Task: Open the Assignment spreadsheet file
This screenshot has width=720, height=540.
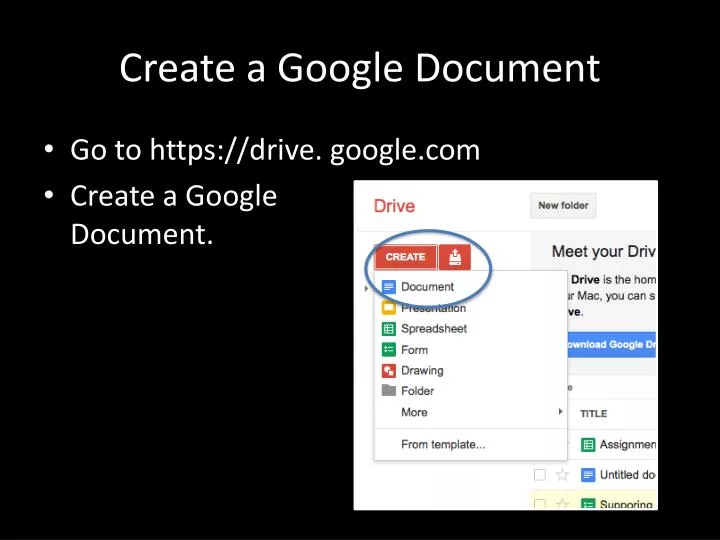Action: (x=628, y=444)
